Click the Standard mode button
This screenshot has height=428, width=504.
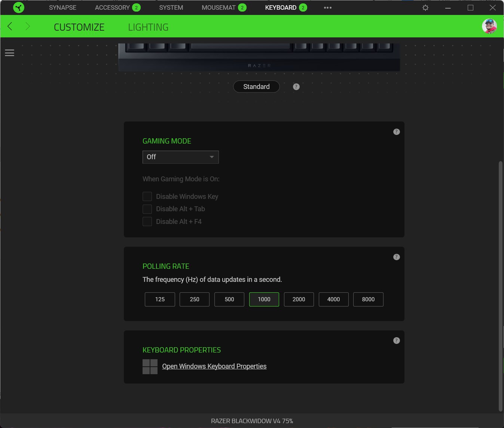pos(256,87)
